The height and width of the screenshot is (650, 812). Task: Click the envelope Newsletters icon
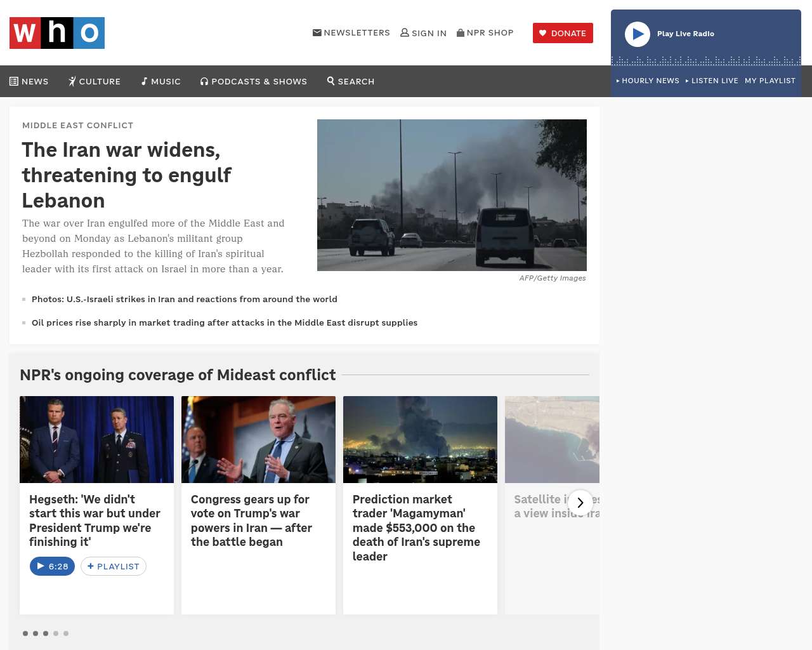tap(317, 33)
